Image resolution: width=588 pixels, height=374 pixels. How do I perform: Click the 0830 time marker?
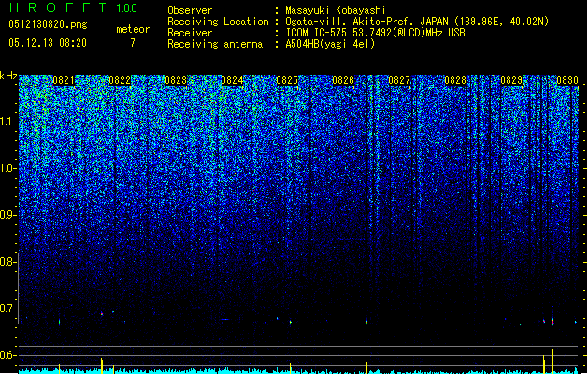point(567,80)
